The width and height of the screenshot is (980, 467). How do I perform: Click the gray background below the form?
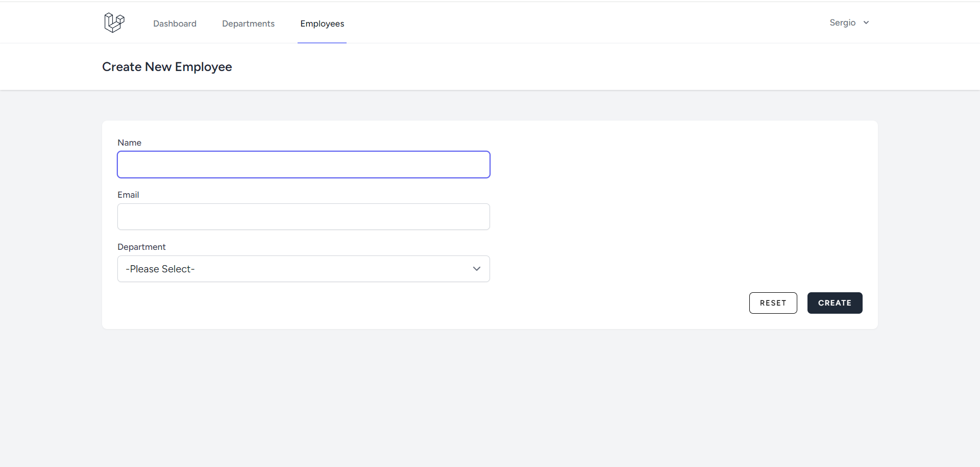point(490,399)
